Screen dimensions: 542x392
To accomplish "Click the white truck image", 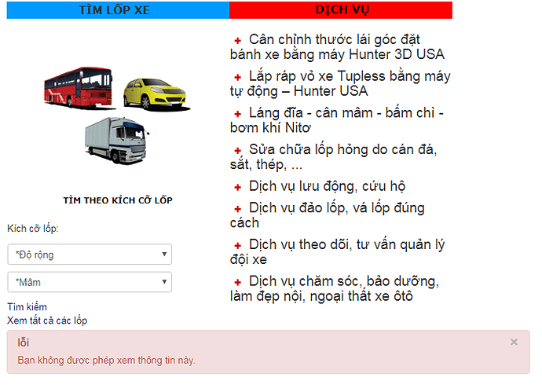I will 117,141.
